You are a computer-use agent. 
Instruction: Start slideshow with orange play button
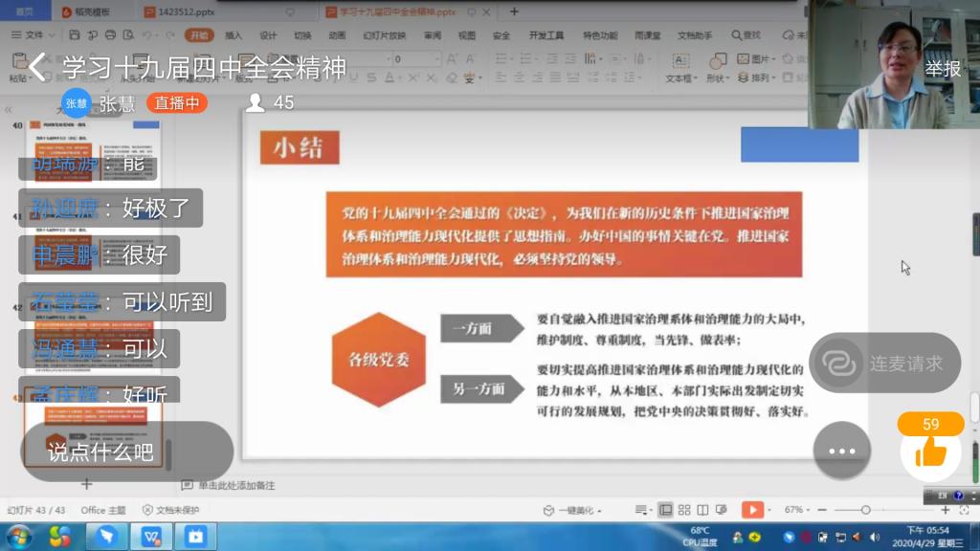click(752, 510)
